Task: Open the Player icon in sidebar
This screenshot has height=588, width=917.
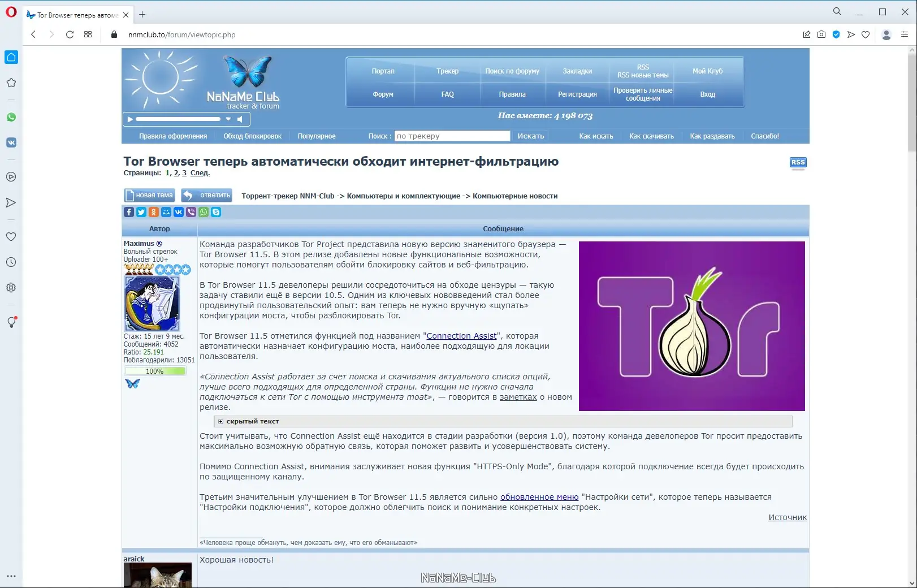Action: tap(11, 177)
